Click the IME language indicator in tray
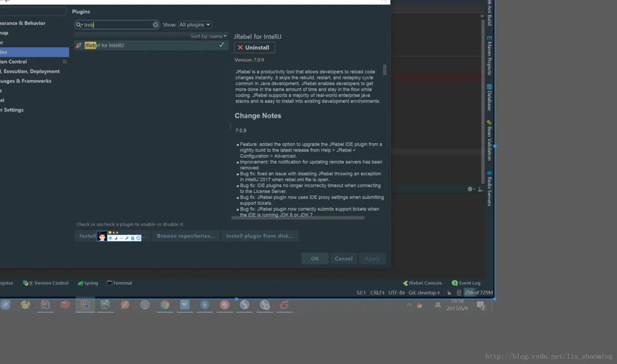Screen dimensions: 617x364 pyautogui.click(x=438, y=305)
